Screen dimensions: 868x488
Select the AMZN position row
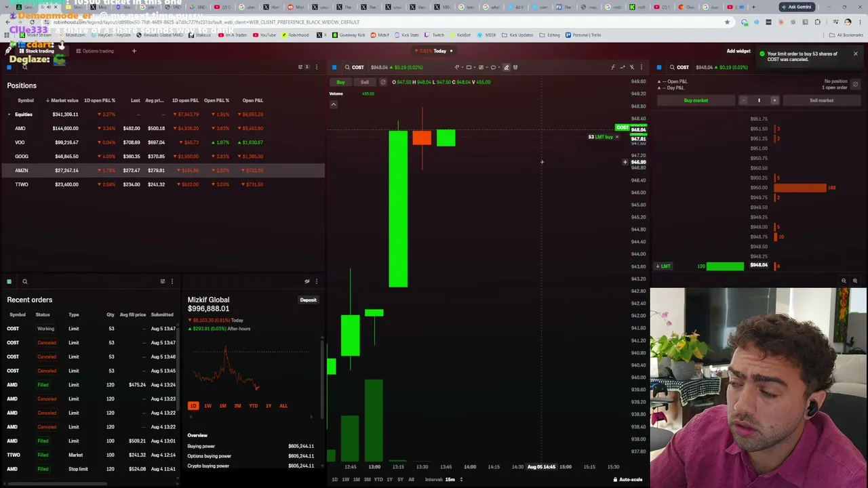(163, 170)
